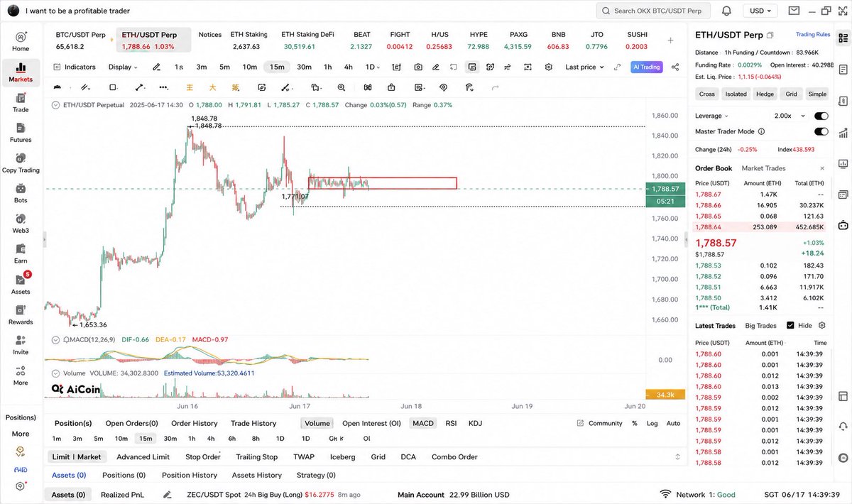This screenshot has width=852, height=504.
Task: Open the Display dropdown
Action: coord(124,67)
